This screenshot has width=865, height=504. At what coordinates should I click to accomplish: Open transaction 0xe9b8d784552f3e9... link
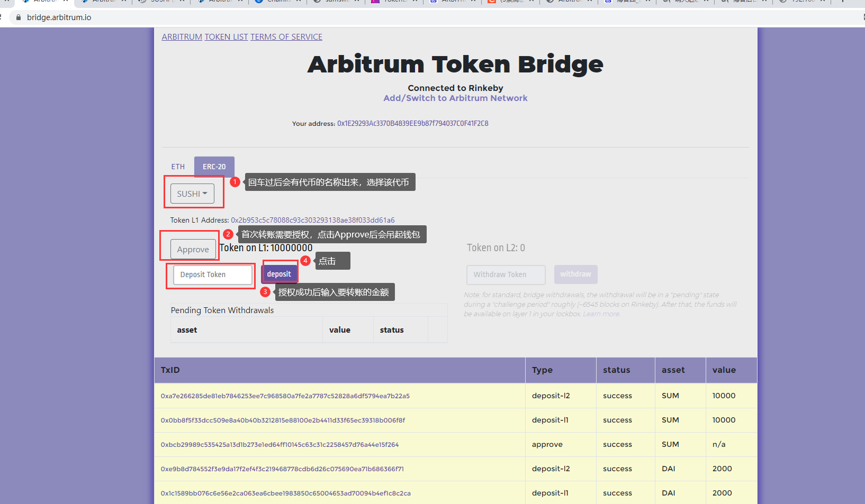click(x=282, y=469)
